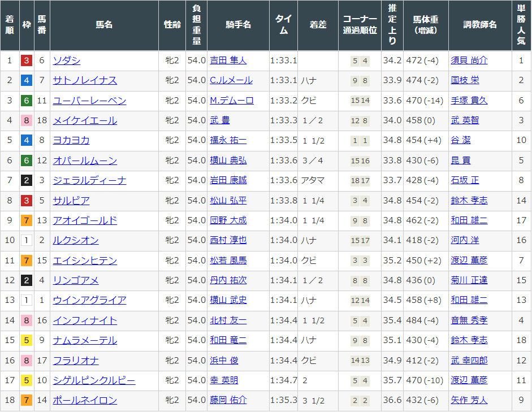This screenshot has height=412, width=532.
Task: Open jockey link 北村 友一
Action: (228, 321)
